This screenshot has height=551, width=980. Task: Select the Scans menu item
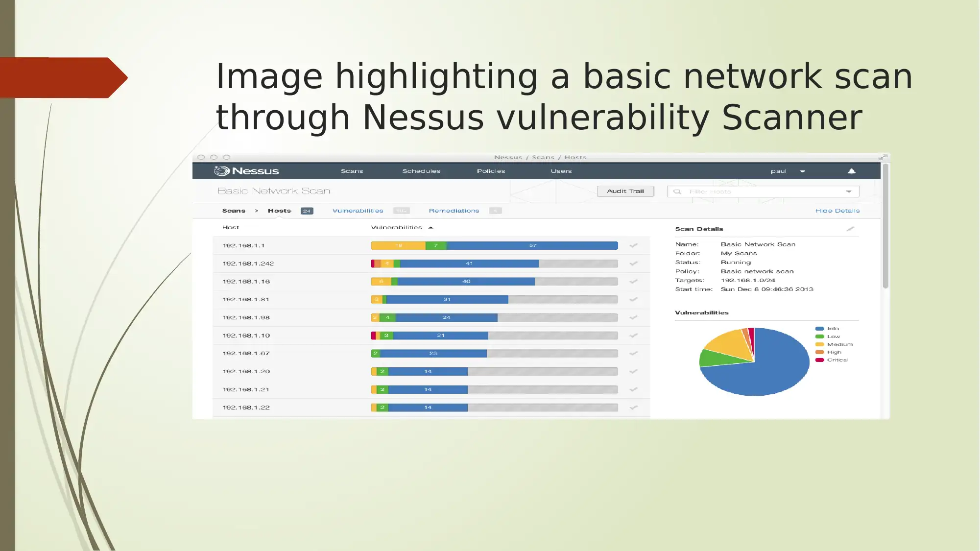point(351,170)
